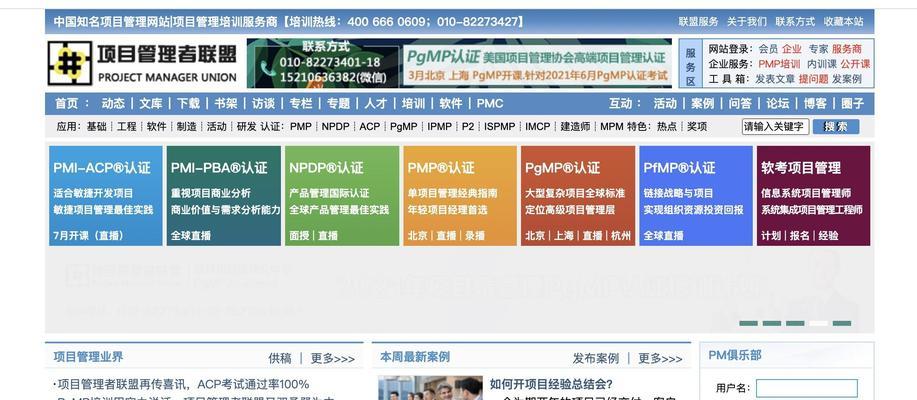
Task: Open 软件 item in main navigation bar
Action: coord(450,104)
